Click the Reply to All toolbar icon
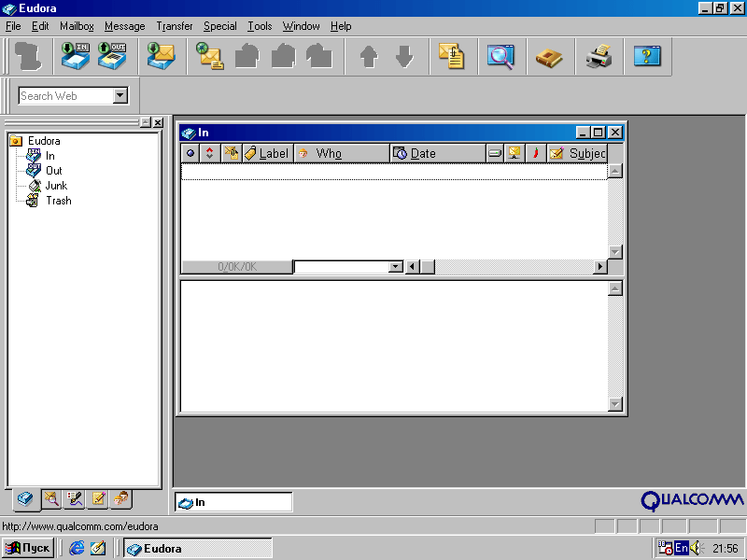 pyautogui.click(x=283, y=56)
